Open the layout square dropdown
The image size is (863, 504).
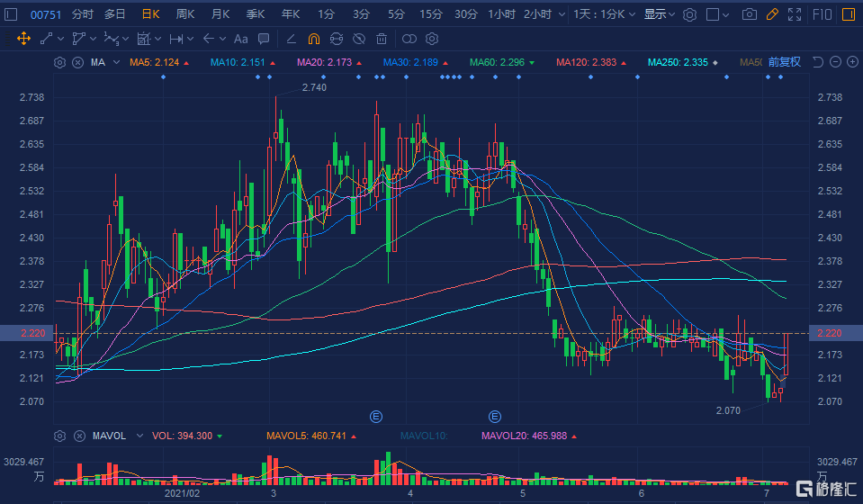tap(718, 15)
